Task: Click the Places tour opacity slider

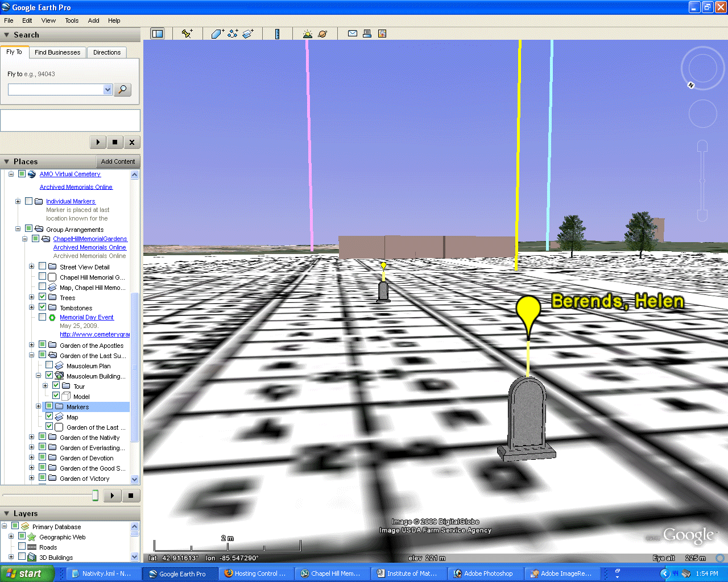Action: [x=95, y=496]
